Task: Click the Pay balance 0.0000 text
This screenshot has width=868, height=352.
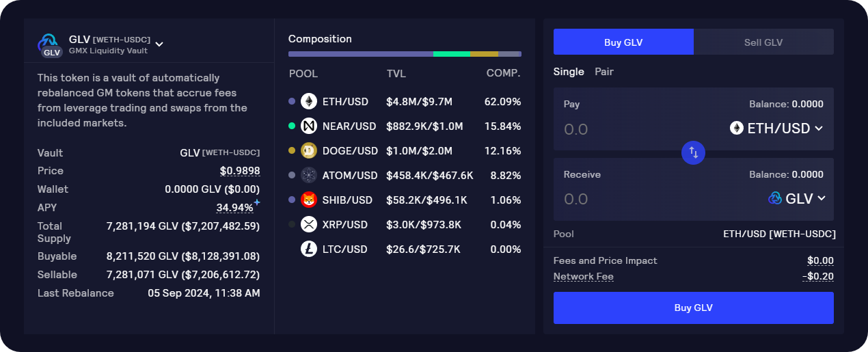Action: [x=786, y=104]
